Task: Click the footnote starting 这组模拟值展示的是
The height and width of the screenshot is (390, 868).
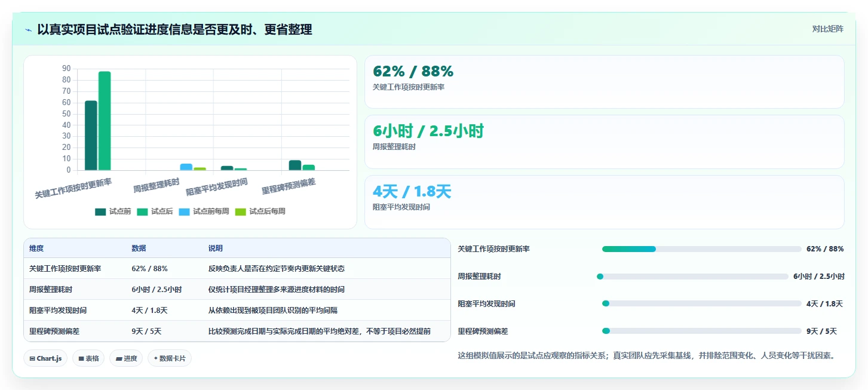Action: tap(646, 355)
